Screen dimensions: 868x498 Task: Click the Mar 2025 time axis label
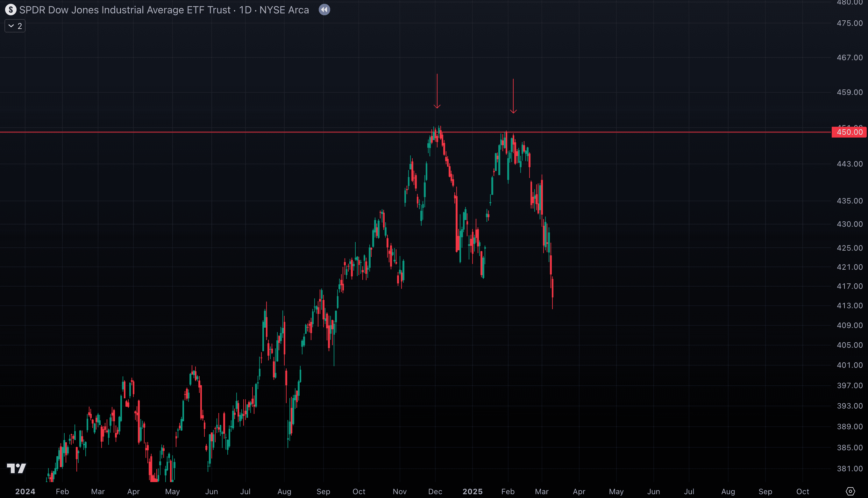point(541,492)
